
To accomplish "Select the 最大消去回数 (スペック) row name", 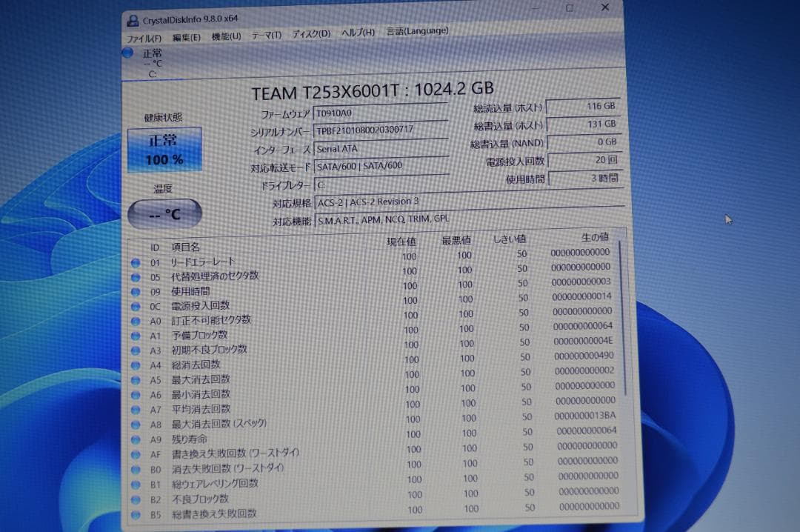I will (219, 424).
